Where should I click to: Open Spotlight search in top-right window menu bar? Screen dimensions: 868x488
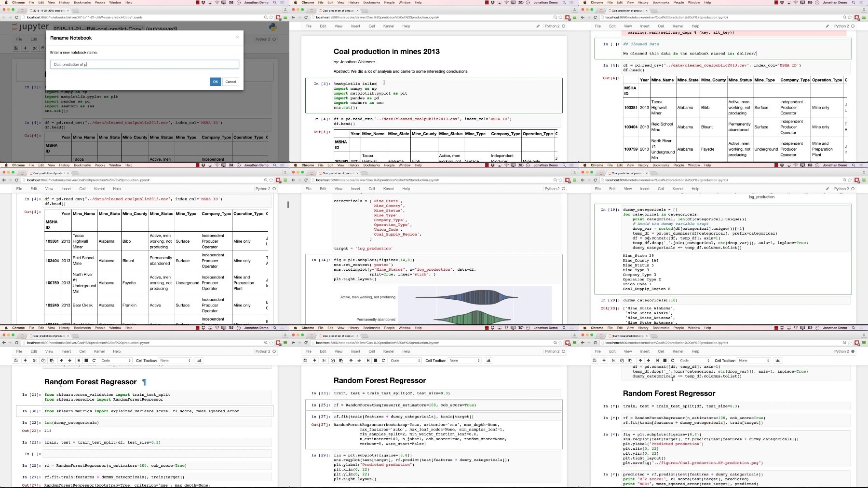(x=854, y=2)
